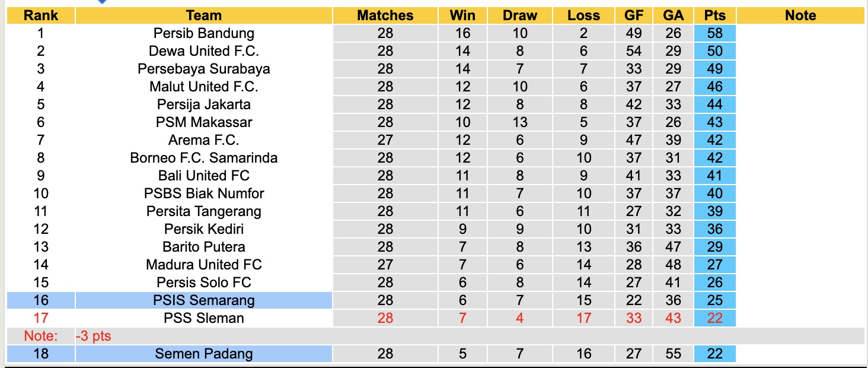Click the GF column header
Viewport: 868px width, 368px height.
[634, 16]
